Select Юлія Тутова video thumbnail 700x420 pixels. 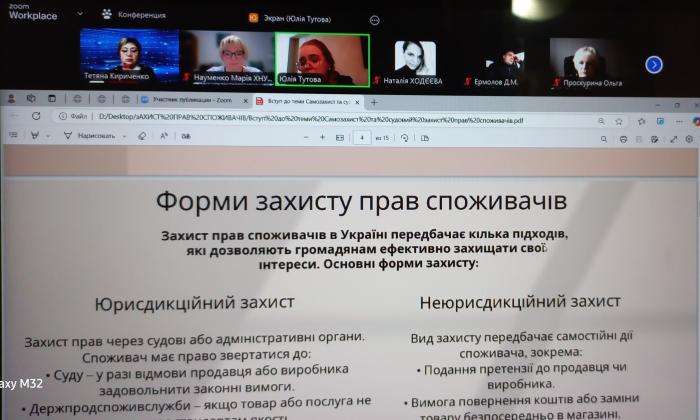(321, 60)
